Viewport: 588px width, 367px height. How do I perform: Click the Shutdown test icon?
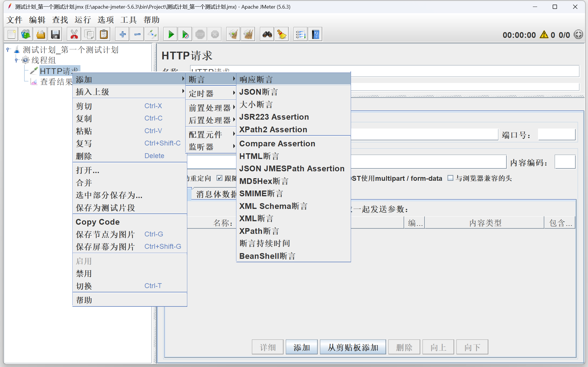click(215, 34)
